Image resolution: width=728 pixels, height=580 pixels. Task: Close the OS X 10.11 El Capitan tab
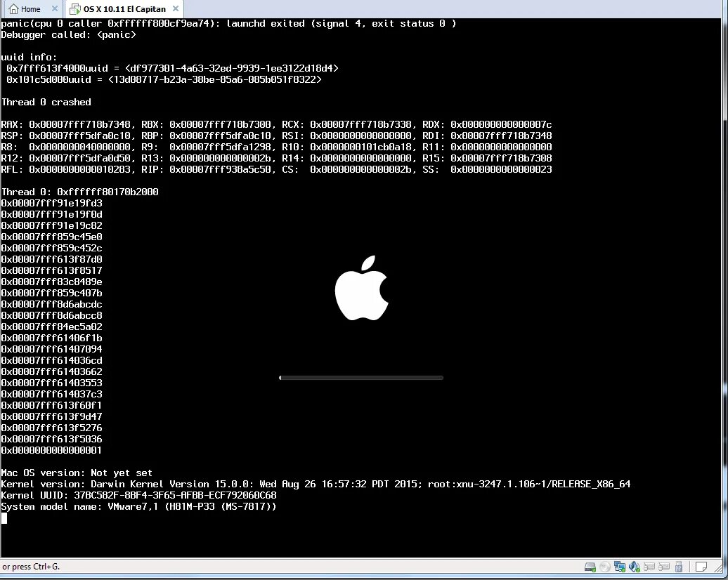[x=176, y=8]
